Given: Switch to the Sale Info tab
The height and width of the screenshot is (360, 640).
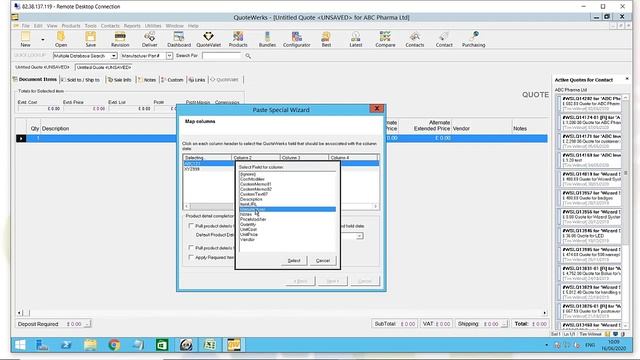Looking at the screenshot, I should click(x=120, y=80).
